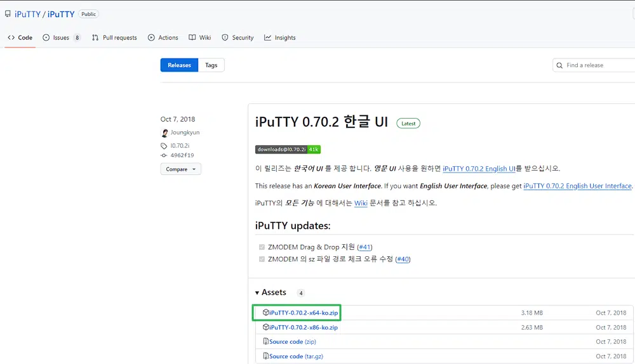Viewport: 635px width, 364px height.
Task: Click Joungkyun's avatar image
Action: click(164, 133)
